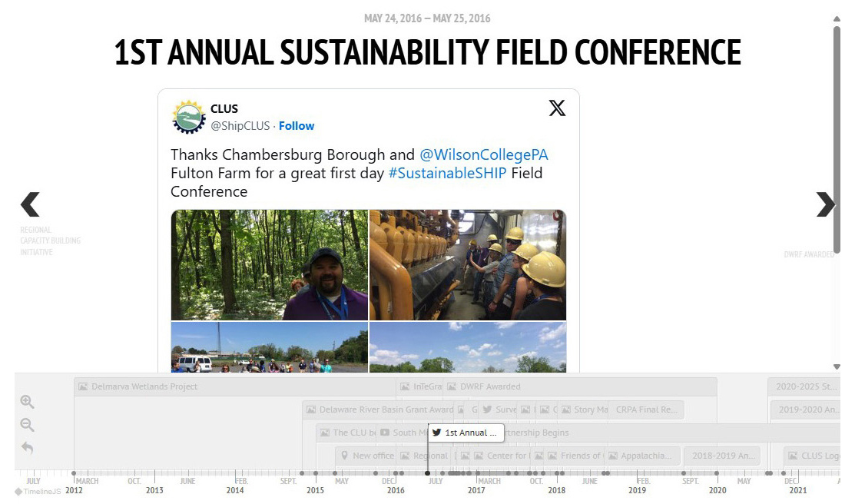Viewport: 855px width, 504px height.
Task: Select the 2018-2019 Annual marker
Action: coord(721,456)
